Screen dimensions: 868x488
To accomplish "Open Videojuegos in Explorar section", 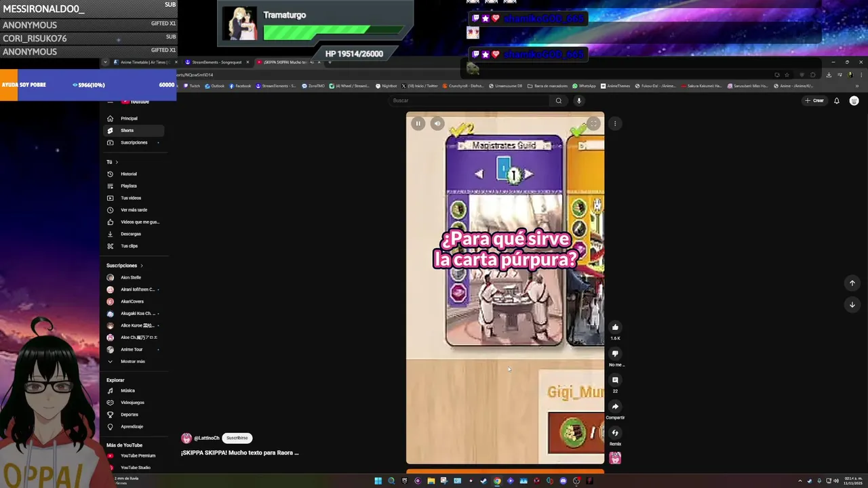I will point(134,403).
